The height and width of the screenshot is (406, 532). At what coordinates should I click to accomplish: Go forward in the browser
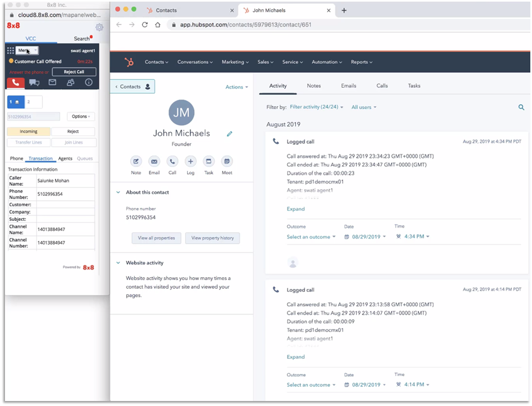coord(132,24)
